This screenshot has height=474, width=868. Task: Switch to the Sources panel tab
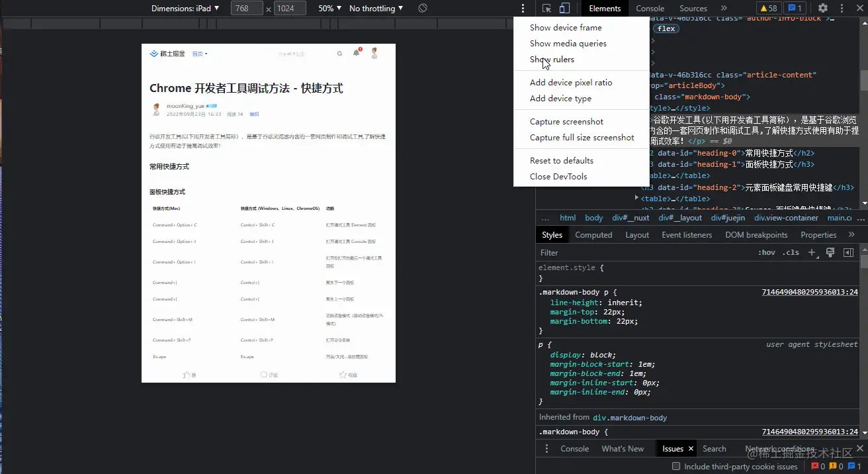(x=693, y=9)
